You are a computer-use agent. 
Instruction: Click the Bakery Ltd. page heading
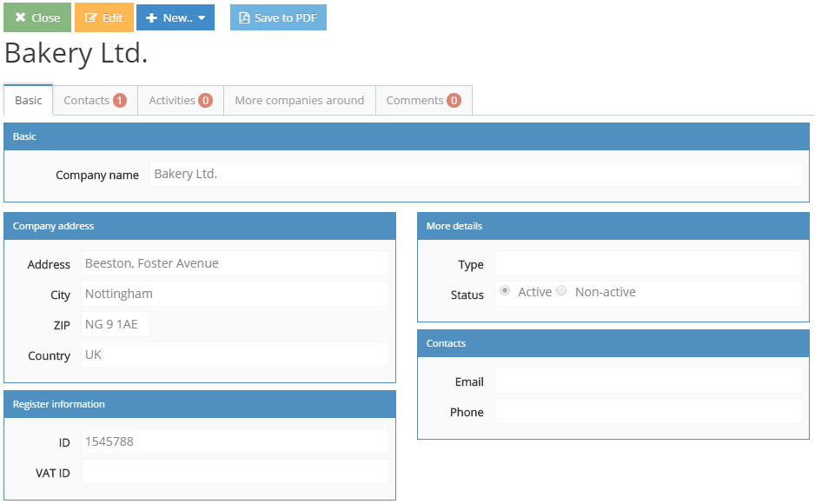point(76,54)
